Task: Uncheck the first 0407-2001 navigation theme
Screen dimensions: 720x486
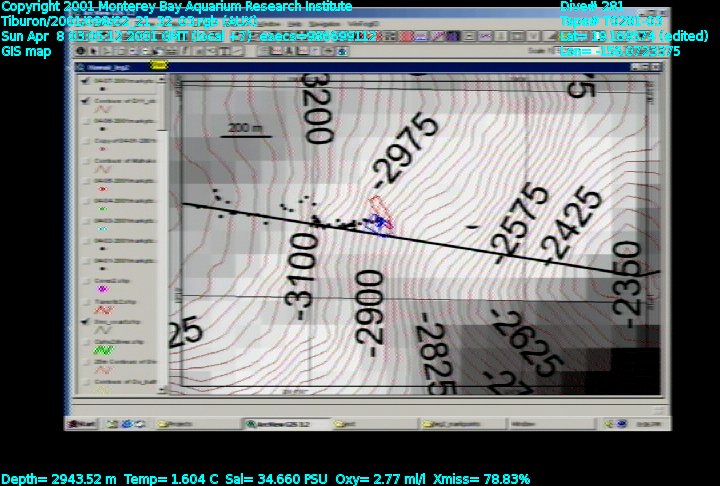Action: pyautogui.click(x=86, y=82)
